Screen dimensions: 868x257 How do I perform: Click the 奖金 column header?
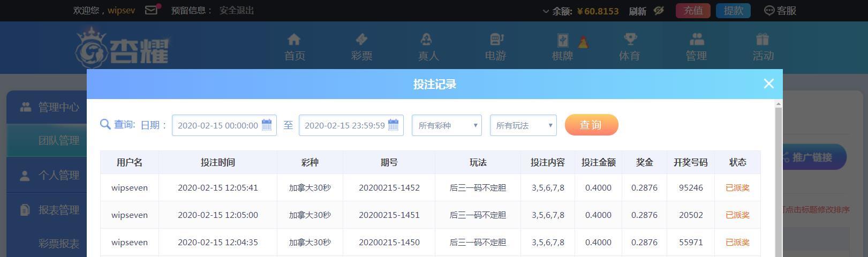click(x=645, y=162)
